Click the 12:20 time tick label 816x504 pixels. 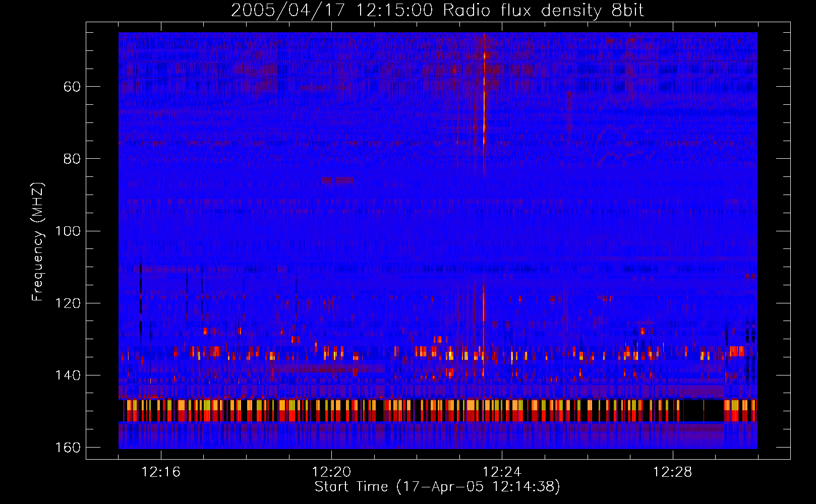pos(331,472)
